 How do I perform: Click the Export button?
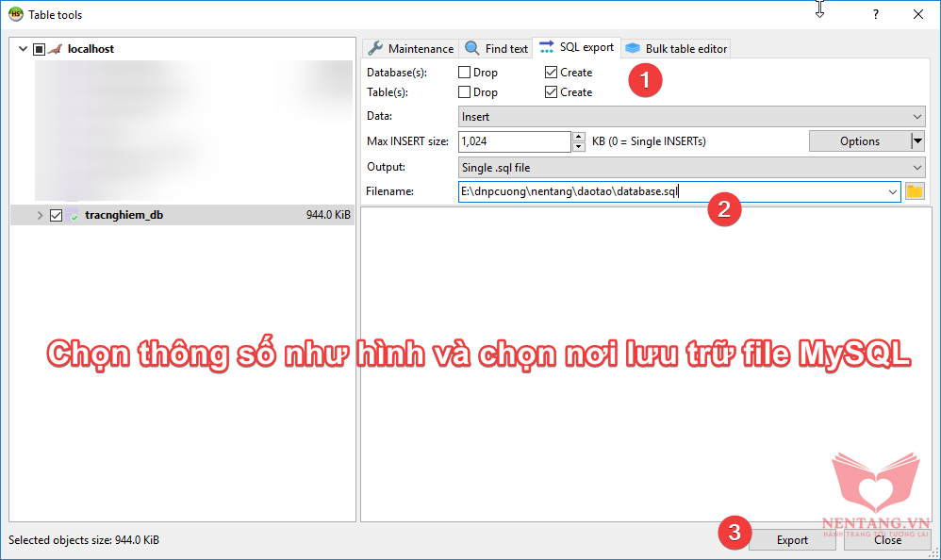792,540
